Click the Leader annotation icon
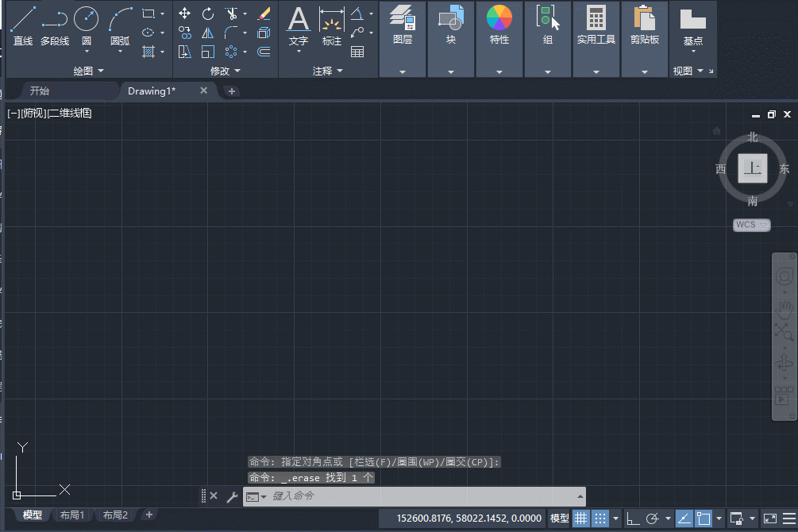This screenshot has height=532, width=798. [357, 33]
